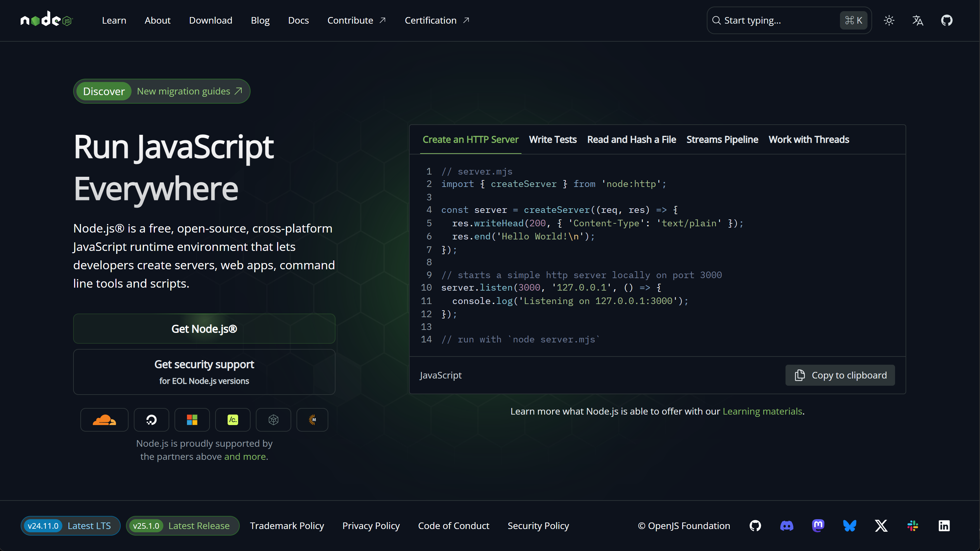Open the LinkedIn icon in footer
This screenshot has height=551, width=980.
[944, 525]
